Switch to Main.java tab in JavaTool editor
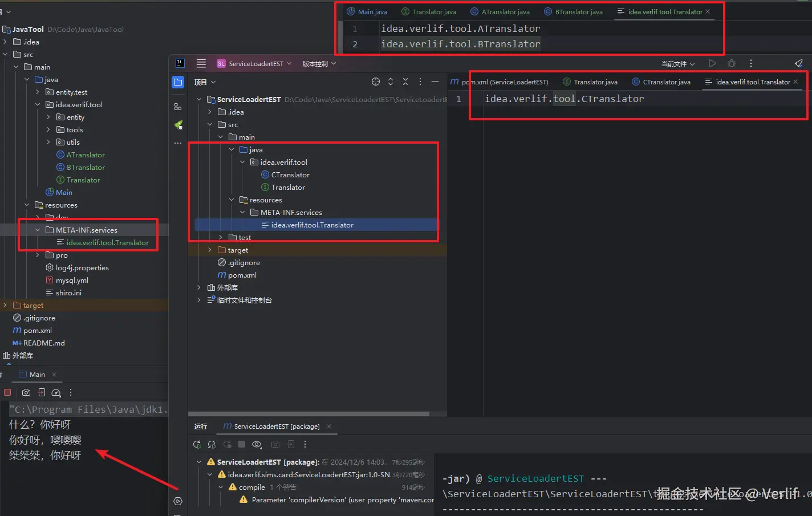 [367, 11]
